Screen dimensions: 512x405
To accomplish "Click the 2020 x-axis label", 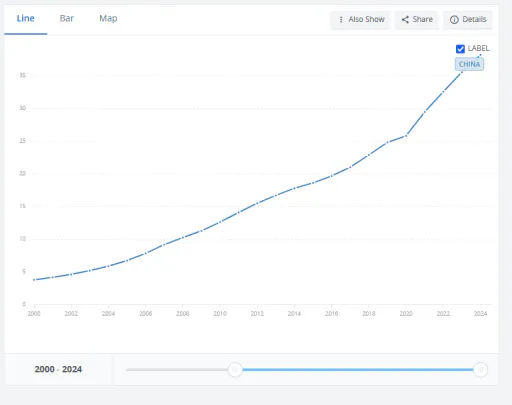I will tap(406, 313).
